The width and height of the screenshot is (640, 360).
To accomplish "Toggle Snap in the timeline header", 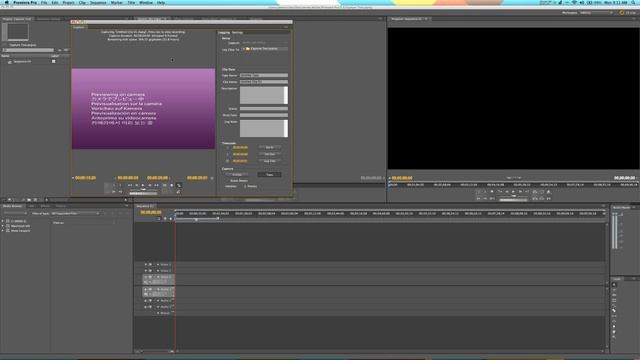I will [159, 219].
